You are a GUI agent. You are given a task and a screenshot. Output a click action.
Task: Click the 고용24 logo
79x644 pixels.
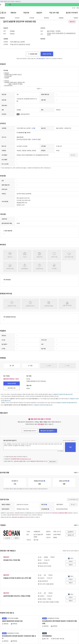pyautogui.click(x=3, y=13)
